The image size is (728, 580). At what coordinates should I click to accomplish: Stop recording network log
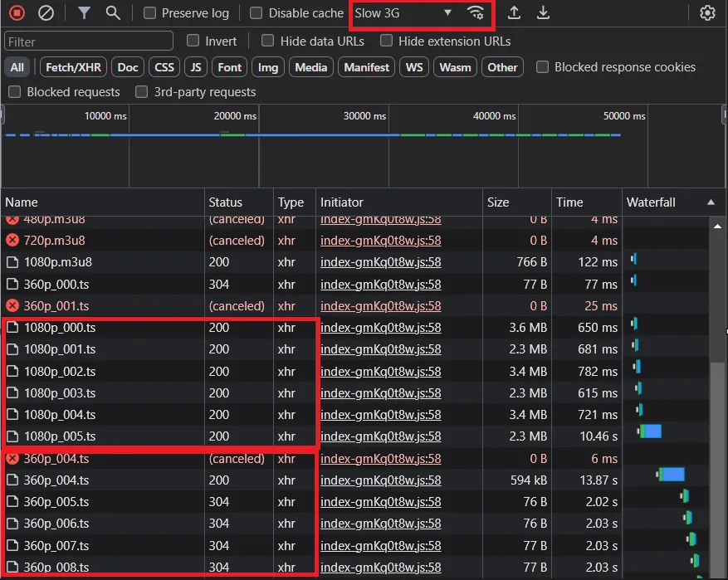tap(17, 13)
